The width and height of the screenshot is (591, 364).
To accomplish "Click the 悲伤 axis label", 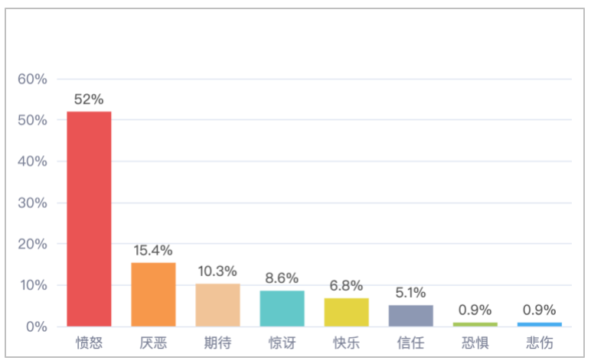I will (539, 343).
